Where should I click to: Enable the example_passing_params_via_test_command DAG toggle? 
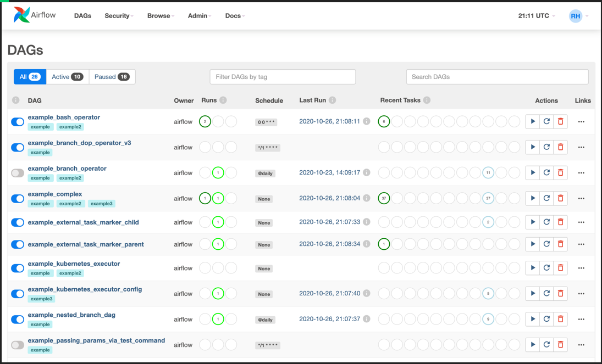click(x=18, y=345)
